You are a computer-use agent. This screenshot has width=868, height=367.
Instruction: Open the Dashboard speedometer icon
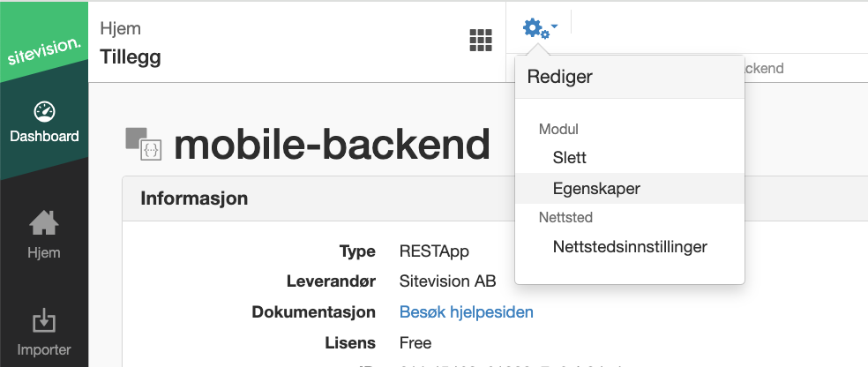click(44, 111)
